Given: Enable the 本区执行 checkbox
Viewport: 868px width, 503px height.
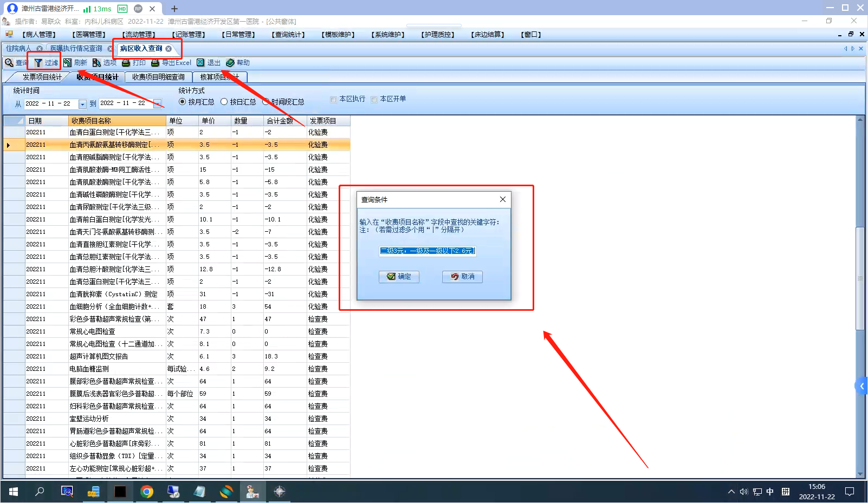Looking at the screenshot, I should coord(333,99).
